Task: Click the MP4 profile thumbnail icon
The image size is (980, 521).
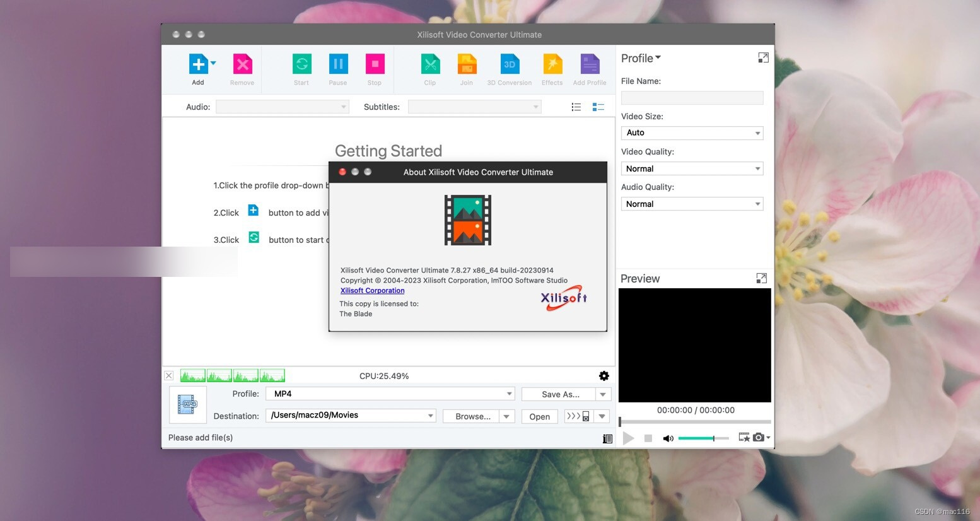Action: 187,404
